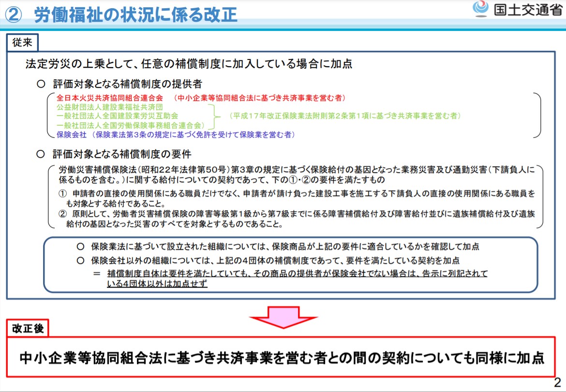Click the 国土交通省 text in header
566x392 pixels.
528,10
